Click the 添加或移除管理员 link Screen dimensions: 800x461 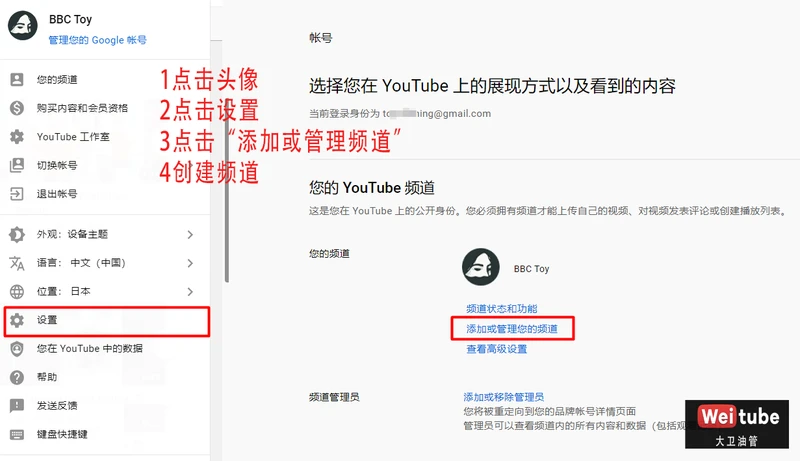tap(504, 397)
